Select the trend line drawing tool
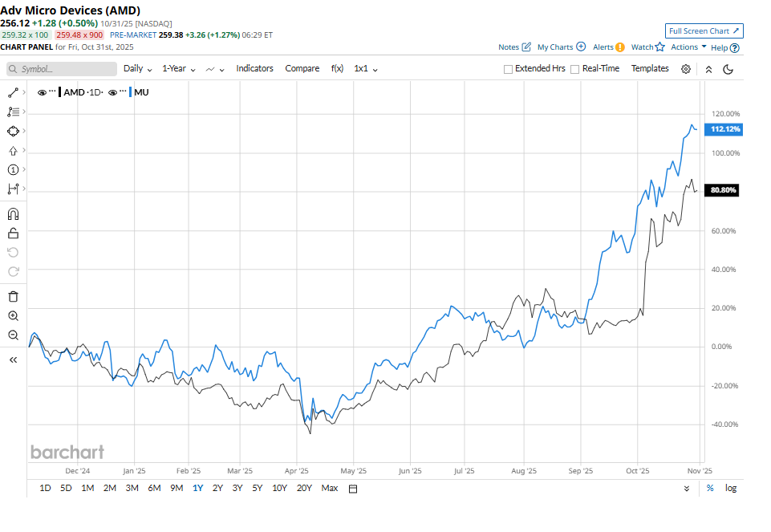The image size is (771, 532). point(13,92)
